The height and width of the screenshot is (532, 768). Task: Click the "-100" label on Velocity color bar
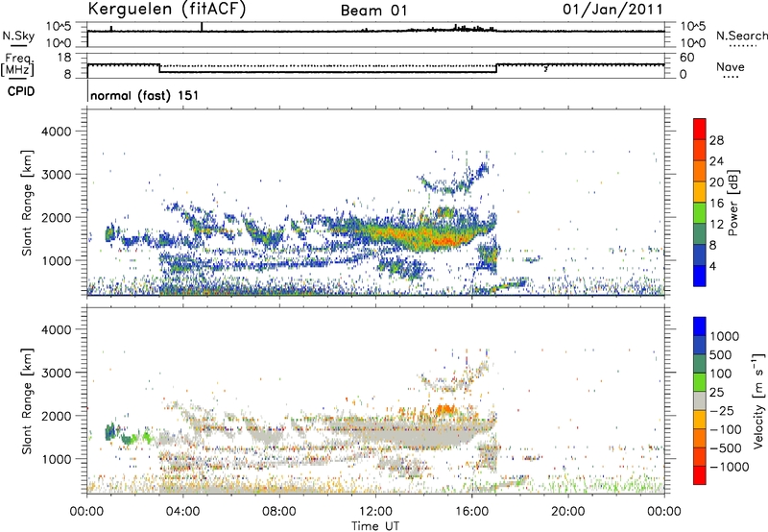pos(725,429)
